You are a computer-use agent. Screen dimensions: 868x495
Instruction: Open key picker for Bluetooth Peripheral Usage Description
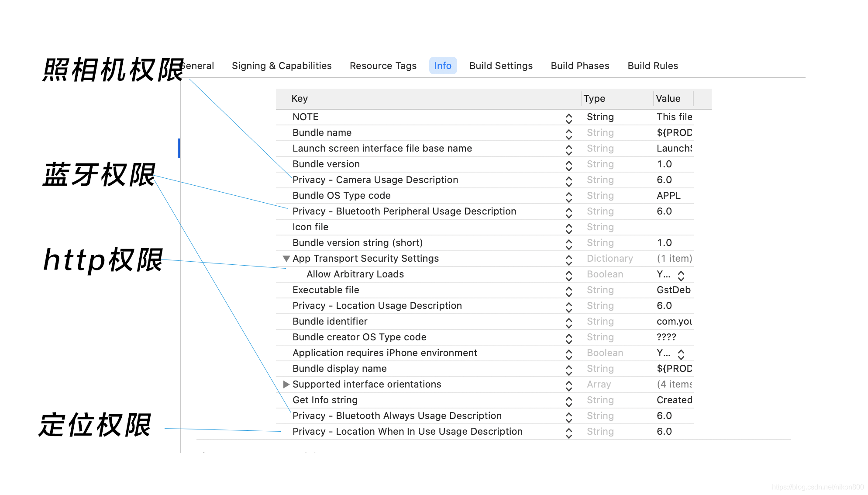pos(568,211)
